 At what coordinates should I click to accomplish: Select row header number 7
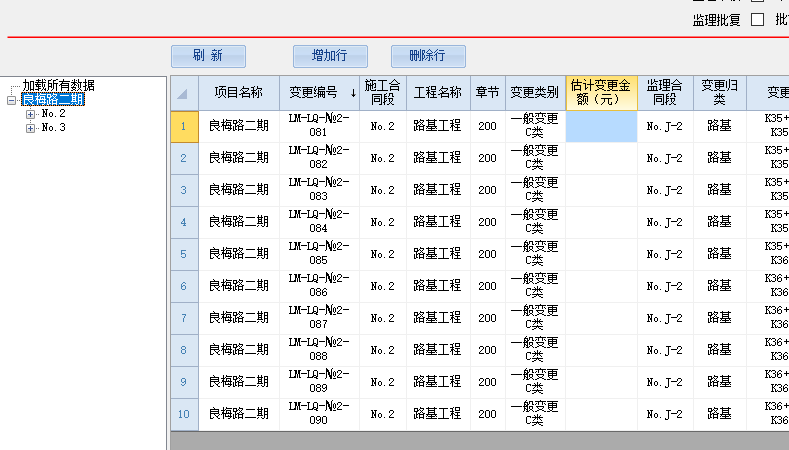(x=184, y=318)
